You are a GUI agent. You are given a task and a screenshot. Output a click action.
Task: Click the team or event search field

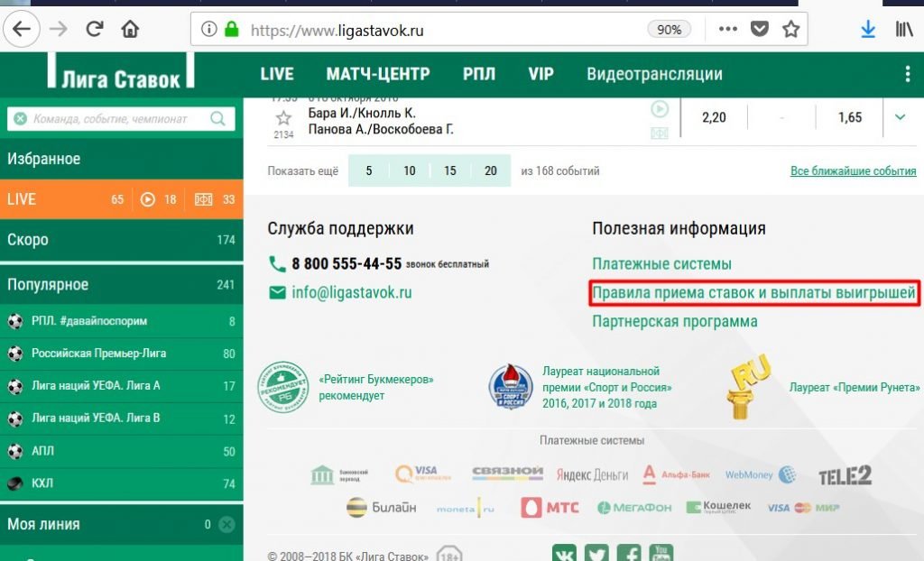(110, 118)
